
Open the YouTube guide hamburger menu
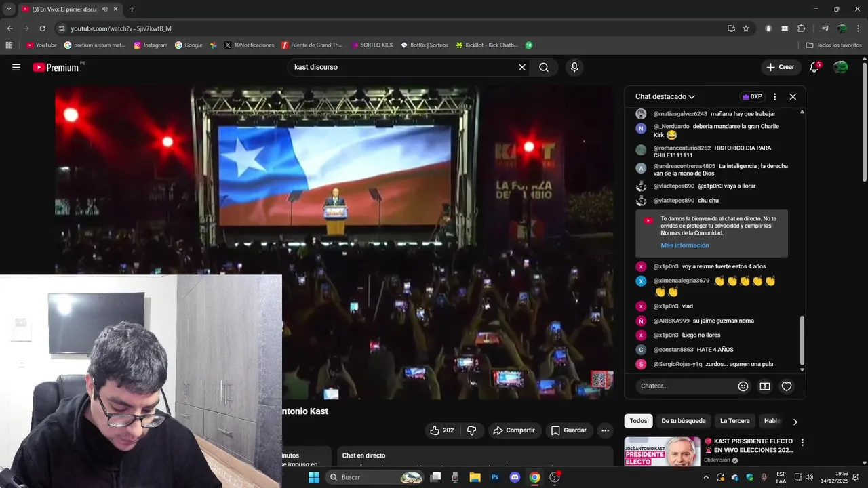(16, 67)
